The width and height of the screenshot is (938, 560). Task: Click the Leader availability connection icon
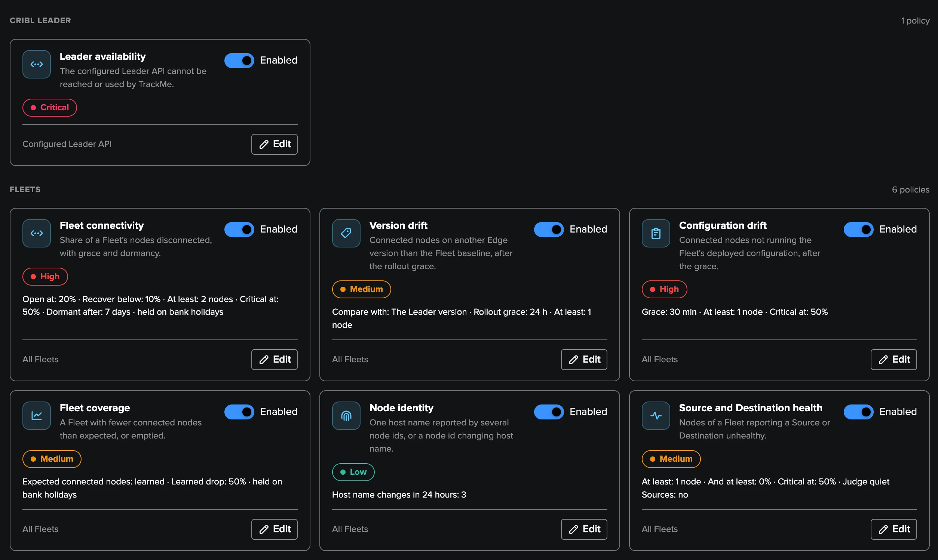[x=37, y=64]
